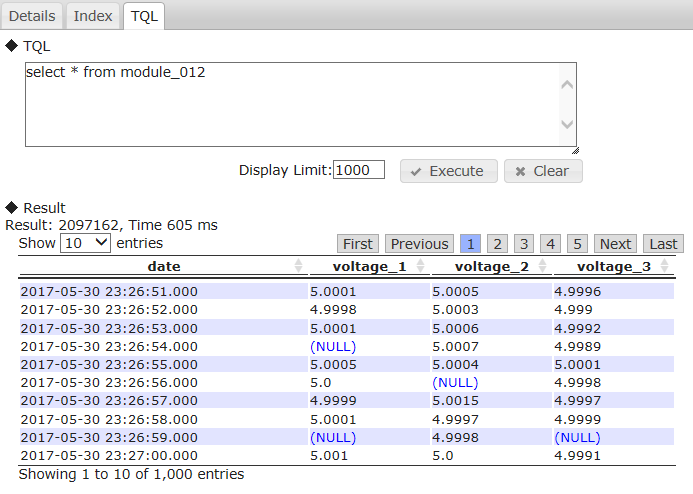Go to results page 2

pos(497,244)
